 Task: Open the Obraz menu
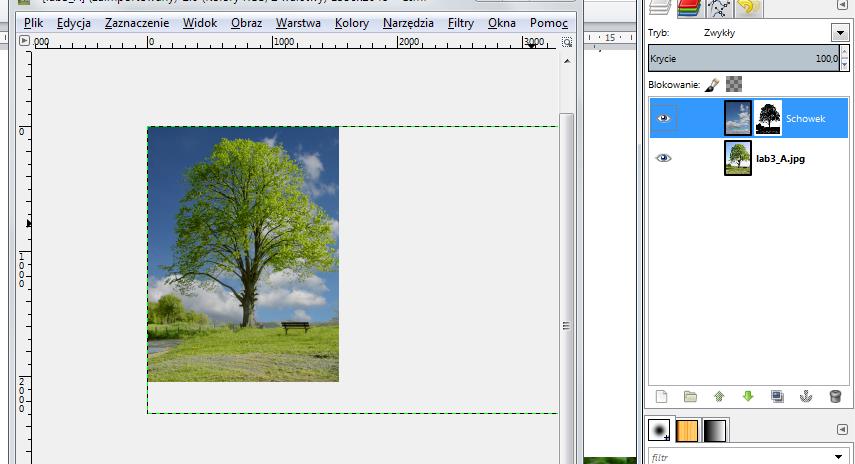(x=246, y=23)
